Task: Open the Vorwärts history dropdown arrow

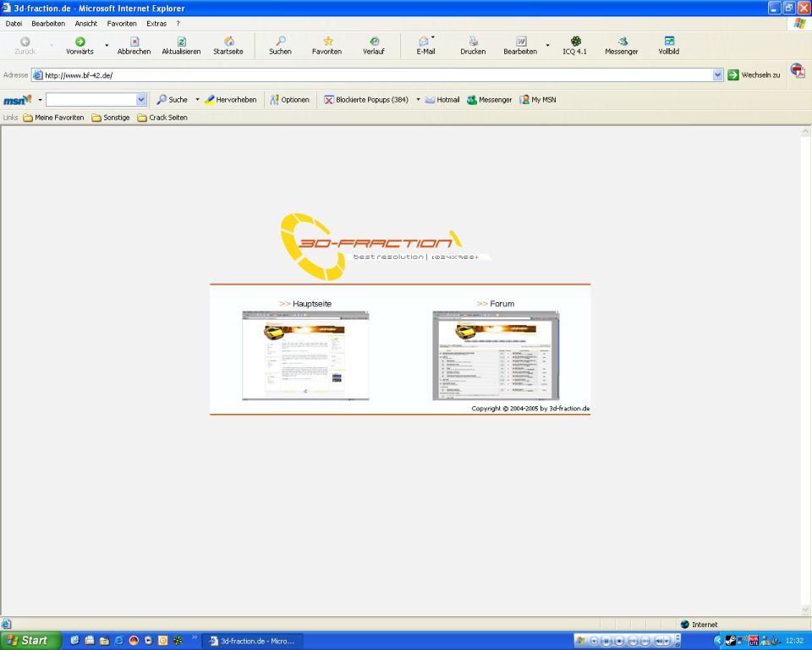Action: pos(107,46)
